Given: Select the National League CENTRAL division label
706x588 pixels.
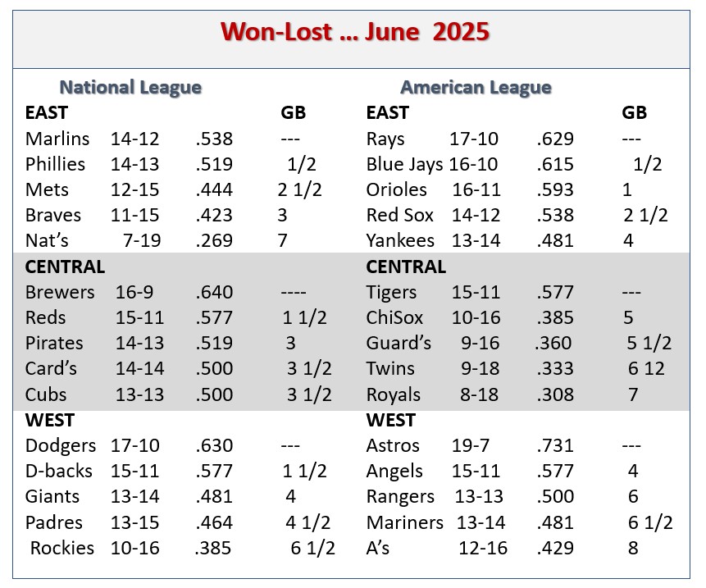Looking at the screenshot, I should [65, 267].
